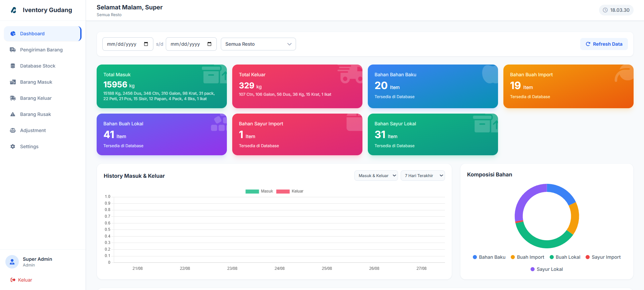Click the Barang Keluar truck icon
This screenshot has width=644, height=290.
point(13,98)
